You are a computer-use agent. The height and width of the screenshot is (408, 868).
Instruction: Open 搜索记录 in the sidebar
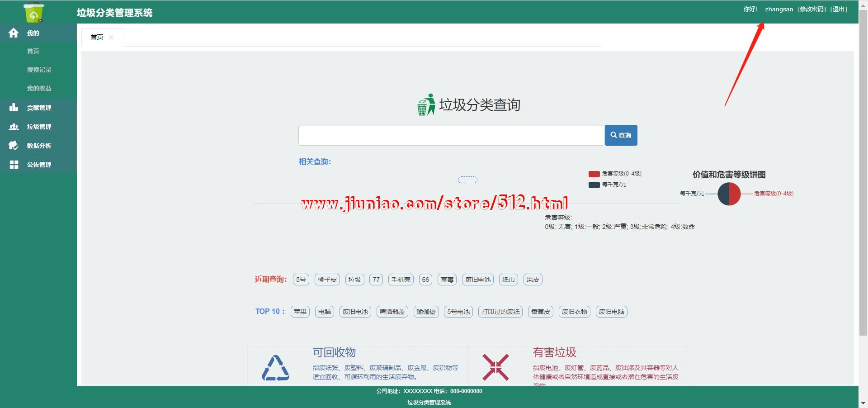pyautogui.click(x=39, y=70)
